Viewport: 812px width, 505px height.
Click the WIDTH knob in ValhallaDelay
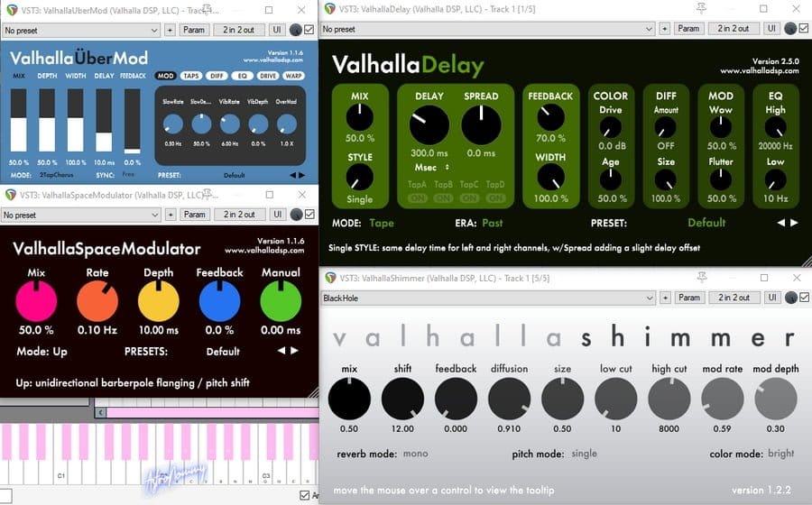[550, 178]
